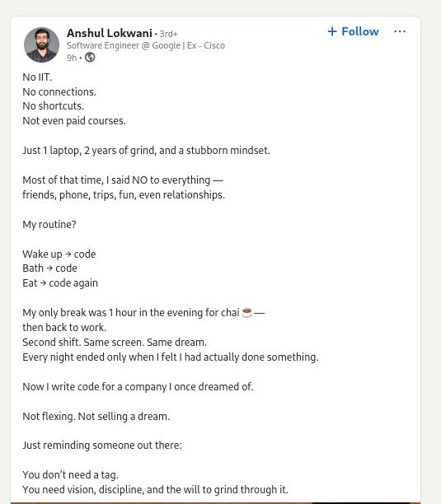Click the "You need vision, discipline" closing line

click(155, 489)
